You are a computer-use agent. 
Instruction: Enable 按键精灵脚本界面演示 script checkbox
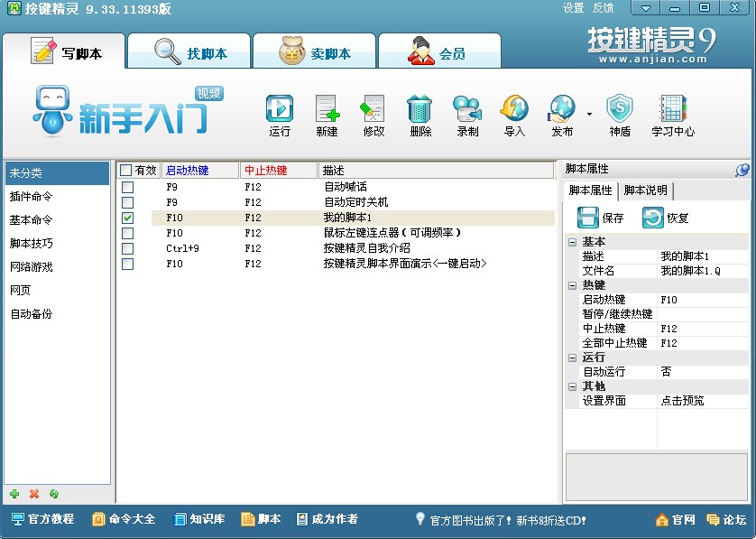coord(128,264)
